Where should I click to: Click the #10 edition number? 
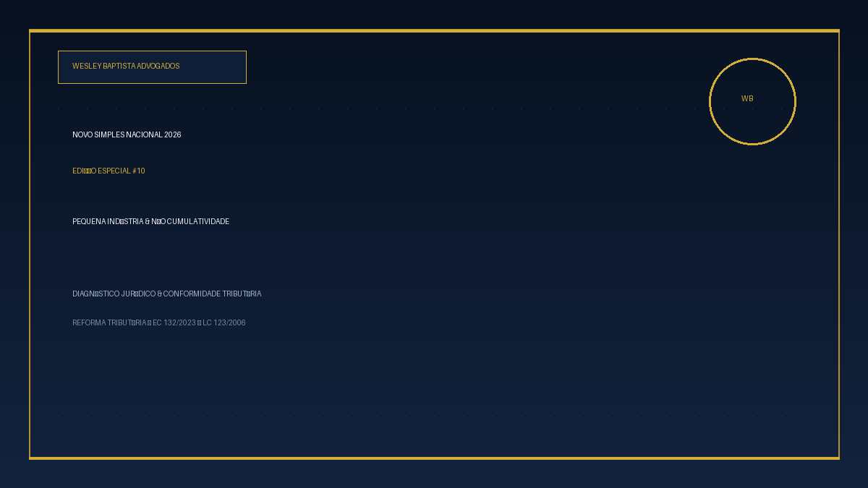(x=139, y=171)
